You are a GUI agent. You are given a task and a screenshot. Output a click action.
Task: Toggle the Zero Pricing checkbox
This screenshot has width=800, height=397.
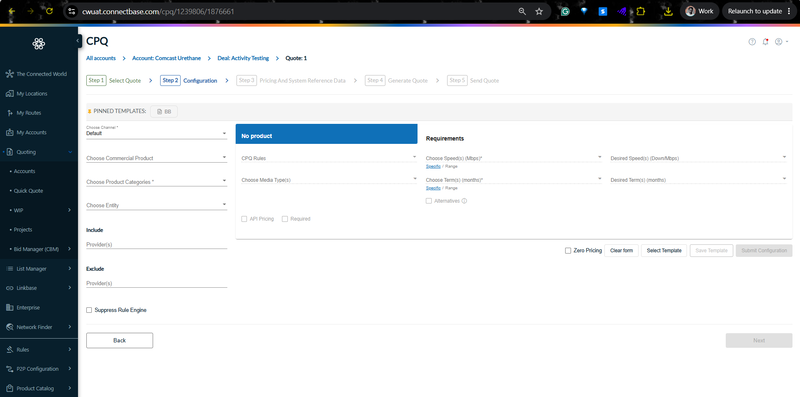coord(568,251)
